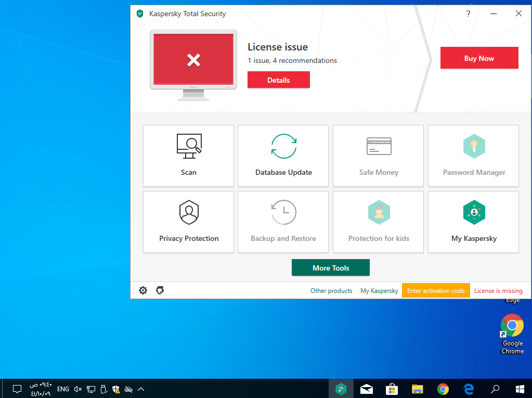The image size is (532, 398).
Task: Open the Kaspersky support icon
Action: pyautogui.click(x=160, y=290)
